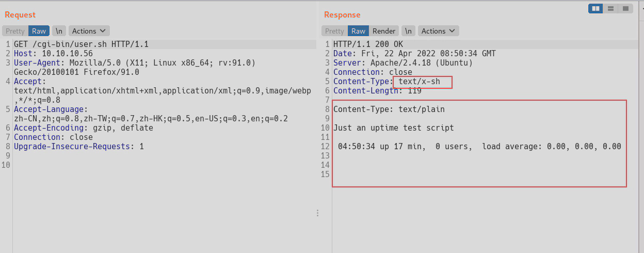Viewport: 644px width, 253px height.
Task: Select the single combined pane layout icon
Action: click(625, 9)
